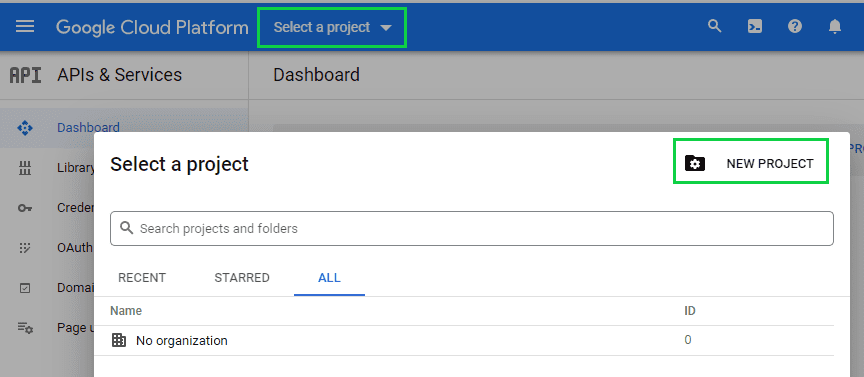Click the Credentials key icon
Image resolution: width=864 pixels, height=377 pixels.
[x=25, y=208]
